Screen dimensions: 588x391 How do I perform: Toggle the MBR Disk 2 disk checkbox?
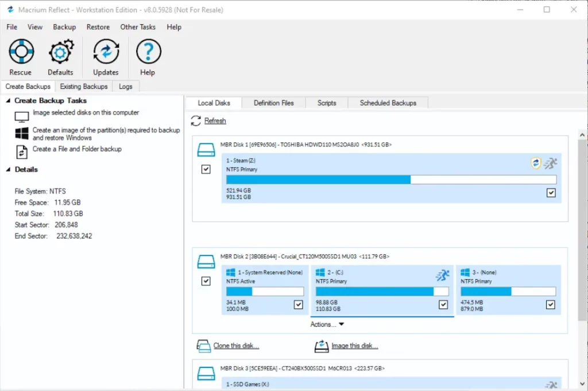pos(206,281)
